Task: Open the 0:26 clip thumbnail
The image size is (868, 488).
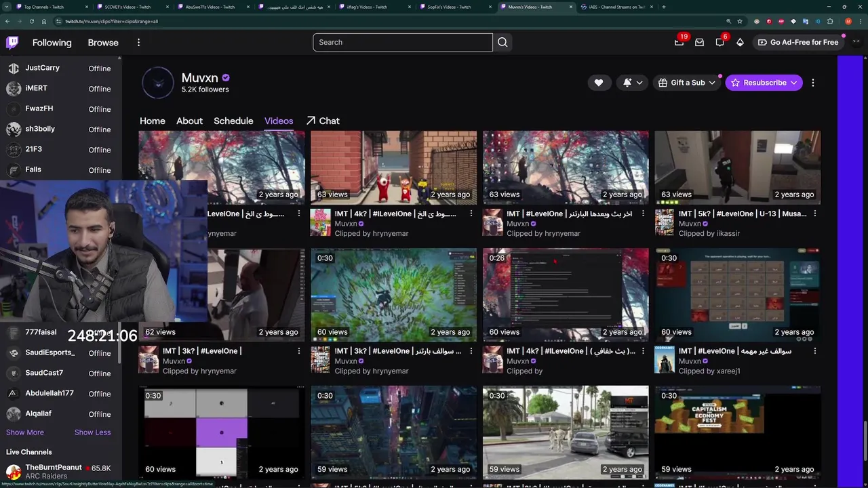Action: pyautogui.click(x=566, y=295)
